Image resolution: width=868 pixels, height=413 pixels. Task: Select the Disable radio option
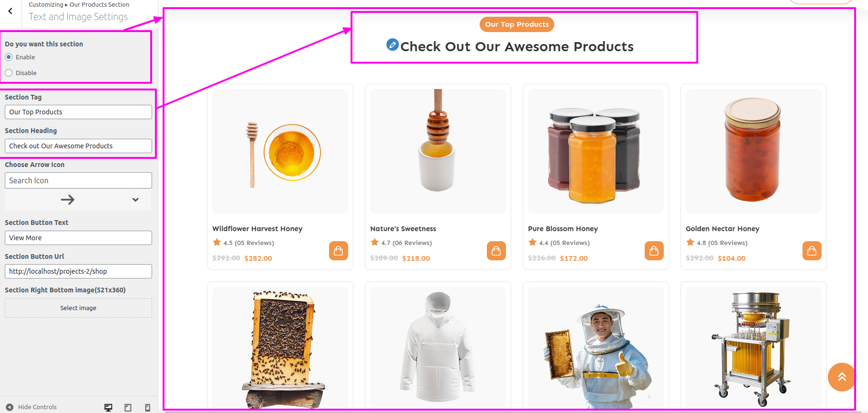[9, 73]
